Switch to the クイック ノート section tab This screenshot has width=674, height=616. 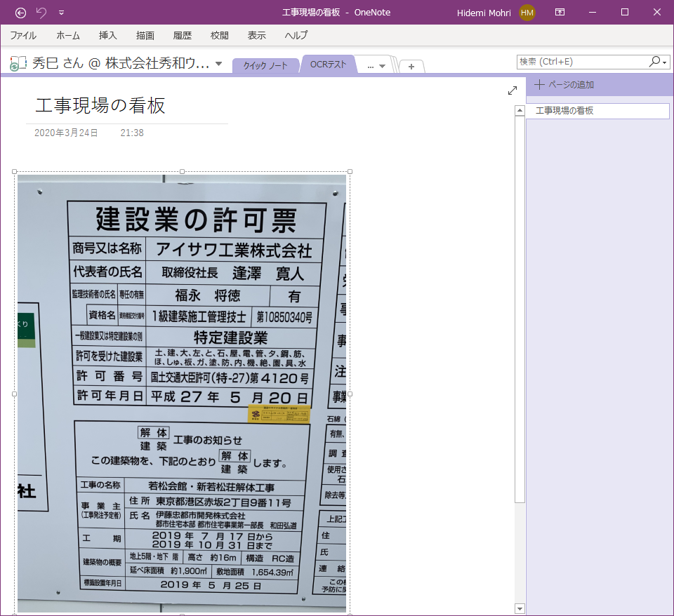tap(265, 65)
